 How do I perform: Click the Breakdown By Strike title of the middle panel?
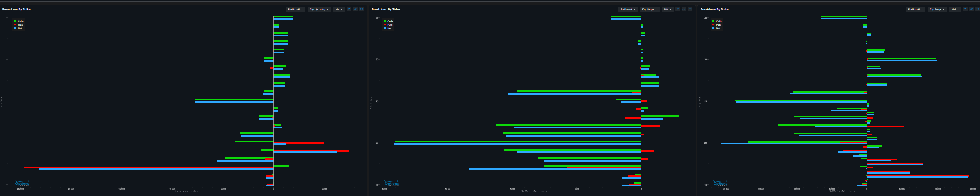tap(386, 9)
